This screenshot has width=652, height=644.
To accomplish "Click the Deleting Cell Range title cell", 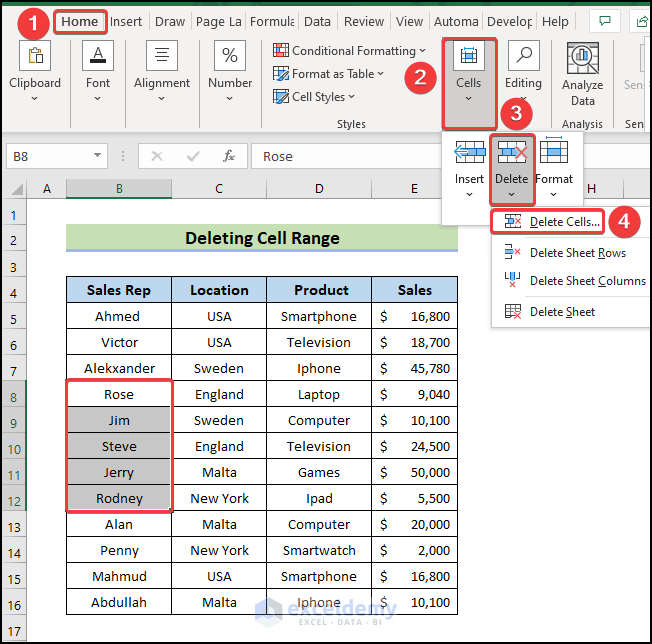I will pyautogui.click(x=262, y=238).
